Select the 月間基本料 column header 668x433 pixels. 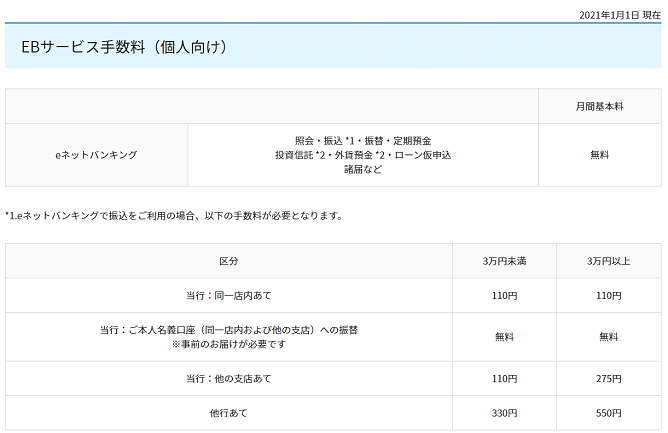tap(600, 106)
